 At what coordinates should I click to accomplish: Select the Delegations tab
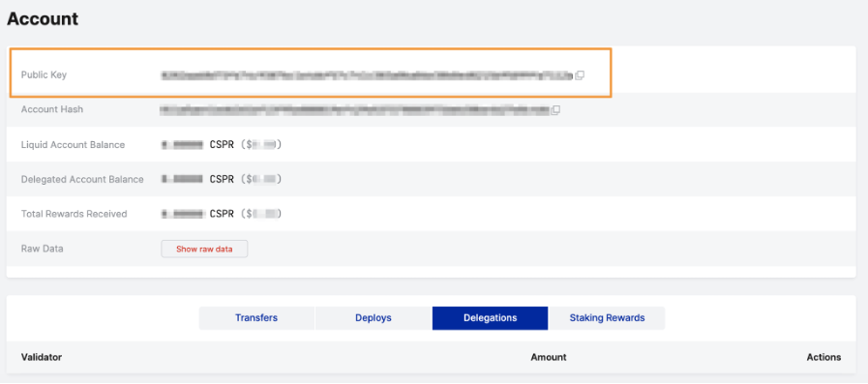[490, 318]
